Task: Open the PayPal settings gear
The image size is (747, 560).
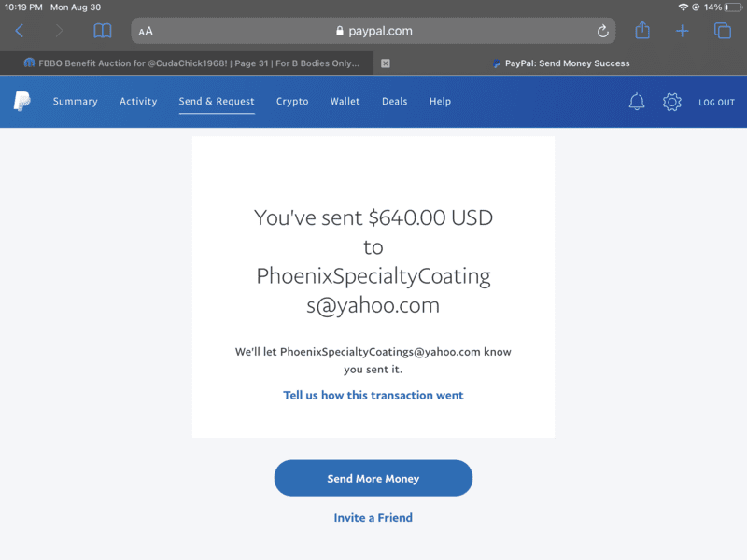Action: tap(672, 102)
